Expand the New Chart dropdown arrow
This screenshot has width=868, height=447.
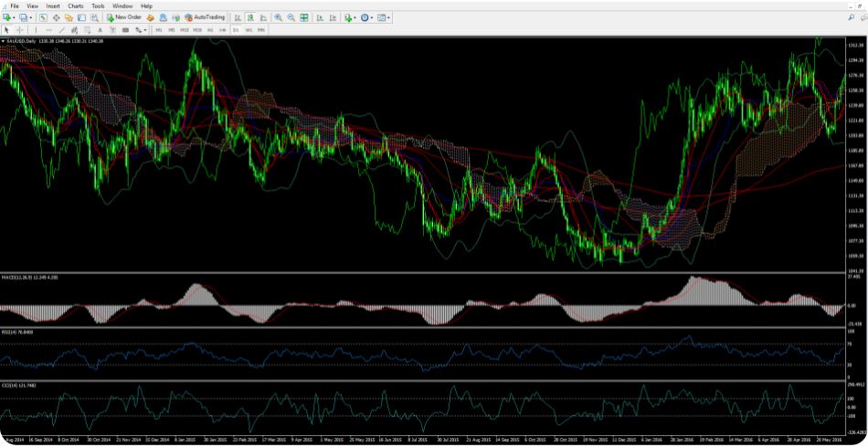[x=16, y=17]
